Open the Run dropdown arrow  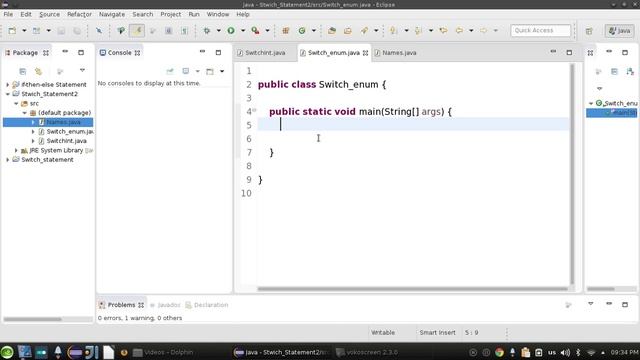pos(243,31)
